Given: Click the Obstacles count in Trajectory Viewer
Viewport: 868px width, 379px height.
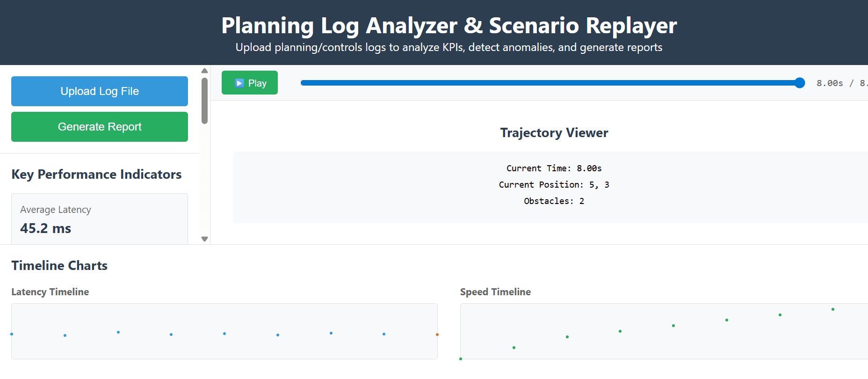Looking at the screenshot, I should (x=554, y=201).
